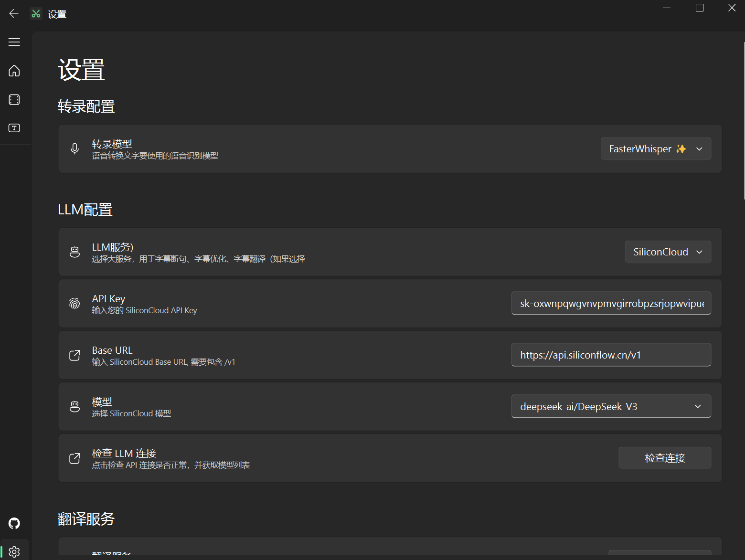Screen dimensions: 745x560
Task: Click the back arrow in title bar
Action: tap(14, 13)
